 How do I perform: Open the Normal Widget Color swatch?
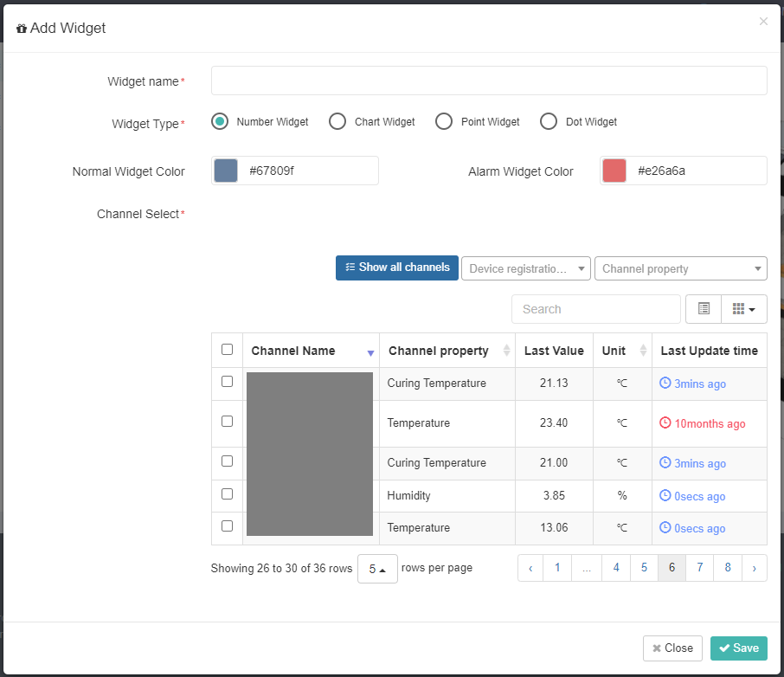226,171
